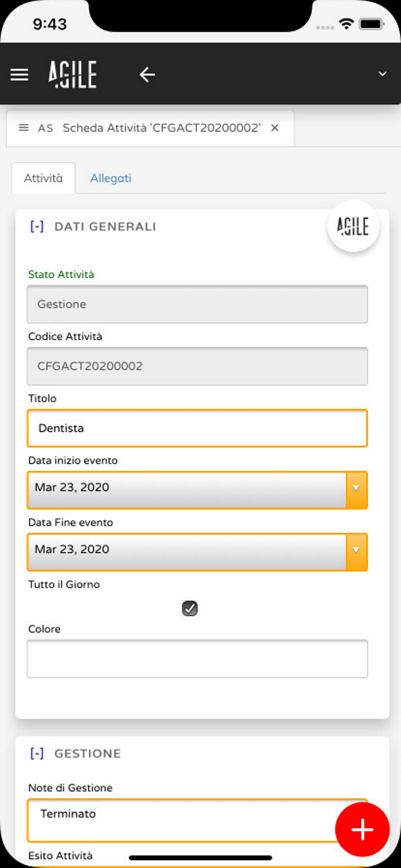Close the Scheda Attività tab
This screenshot has height=868, width=401.
275,128
